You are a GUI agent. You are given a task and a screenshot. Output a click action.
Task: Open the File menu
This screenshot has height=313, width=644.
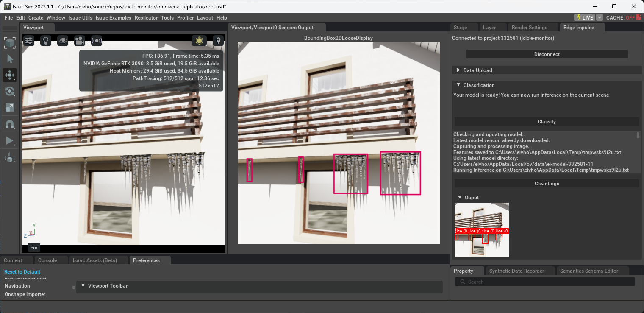pos(9,18)
